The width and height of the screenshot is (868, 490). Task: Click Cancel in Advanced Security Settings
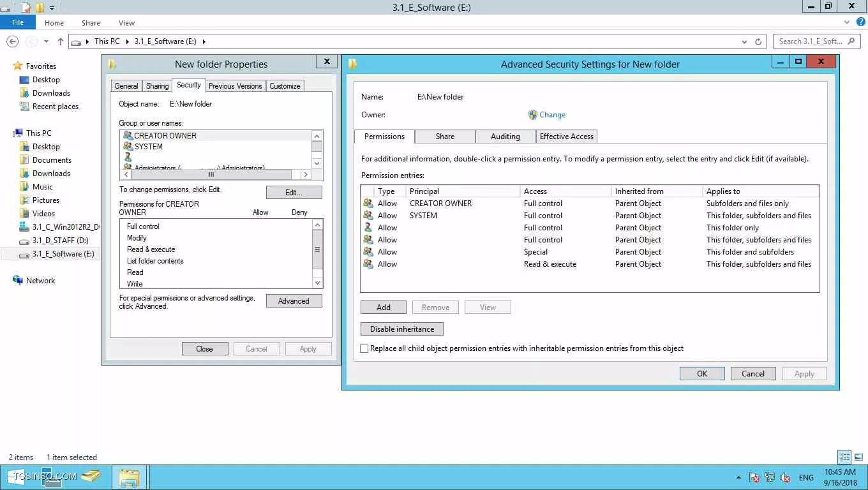pyautogui.click(x=753, y=374)
